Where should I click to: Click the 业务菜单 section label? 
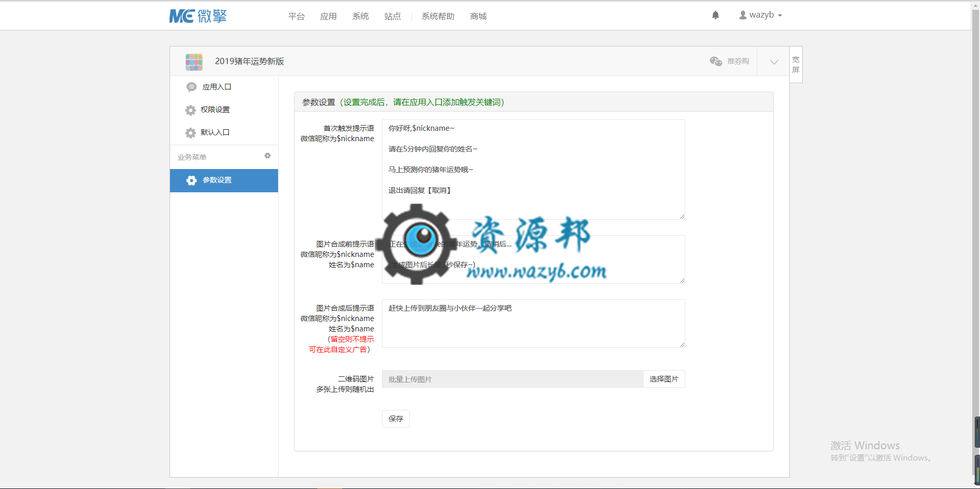coord(192,157)
